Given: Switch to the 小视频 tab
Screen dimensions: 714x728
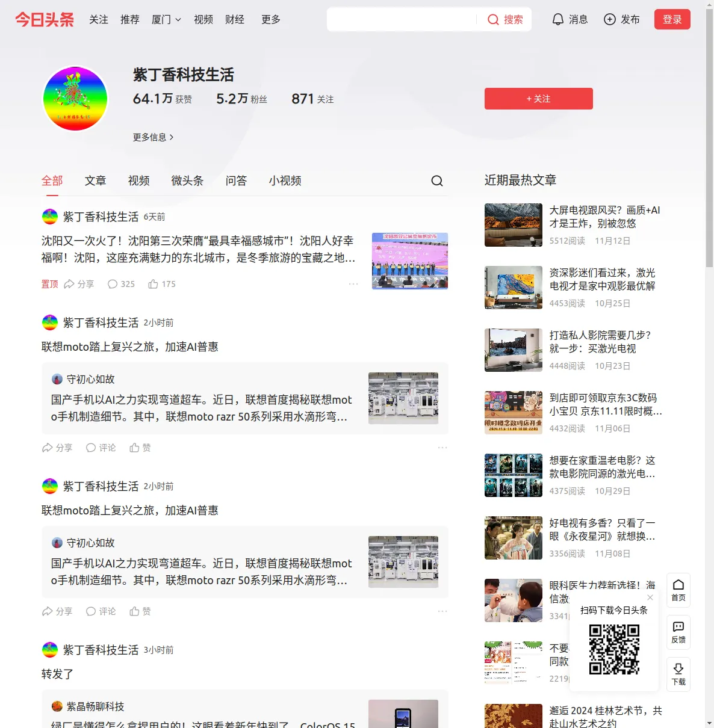Looking at the screenshot, I should [285, 180].
